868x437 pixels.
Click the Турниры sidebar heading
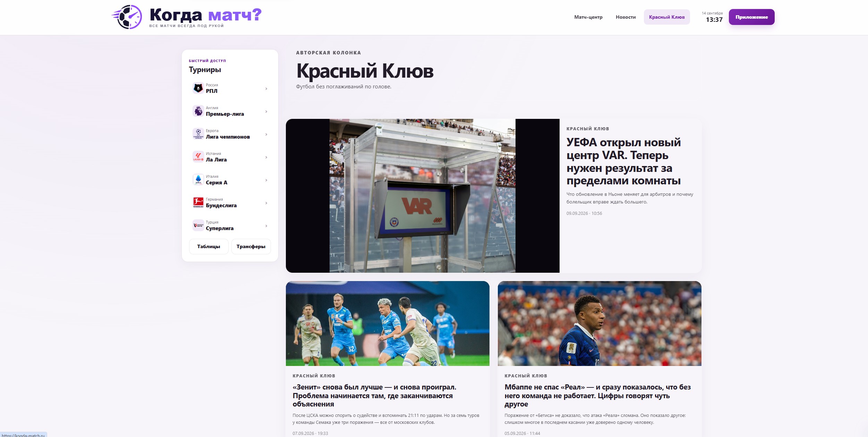click(x=205, y=70)
